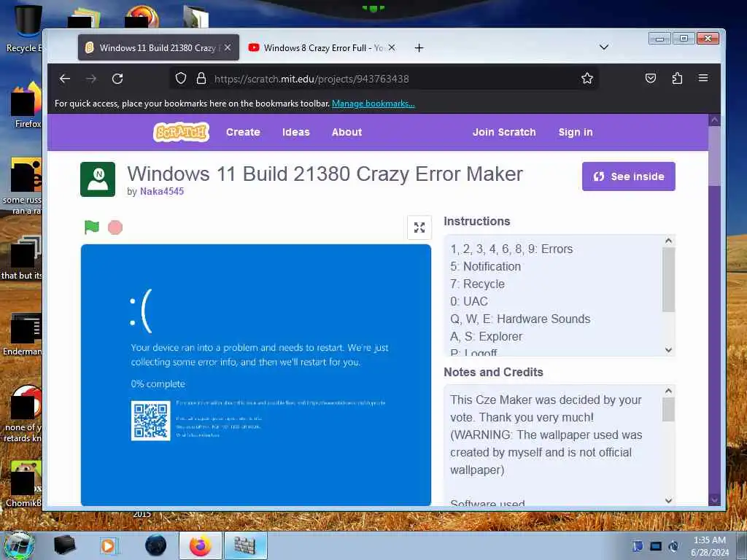Click the See inside button
747x560 pixels.
[628, 176]
